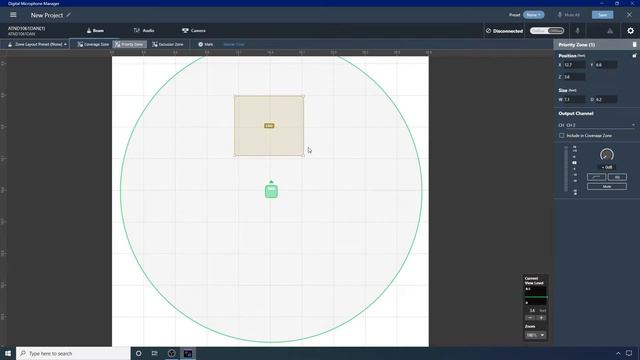Click the Digital Microphone Manager taskbar icon

188,353
